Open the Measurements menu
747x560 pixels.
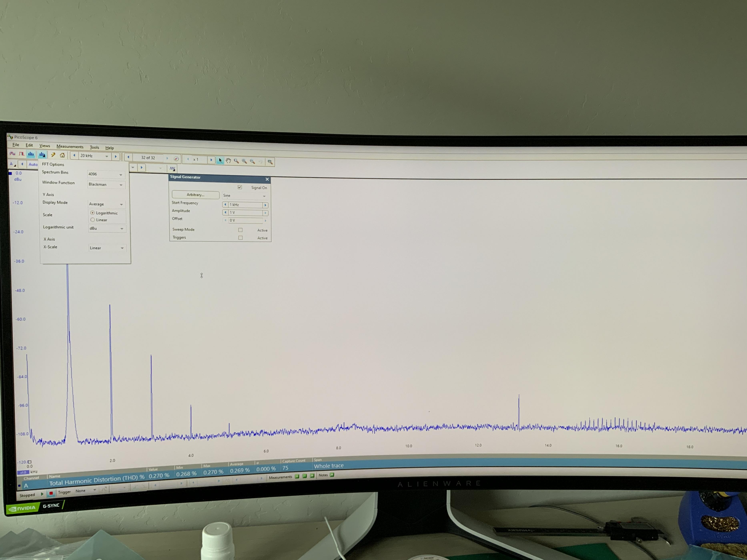[70, 146]
